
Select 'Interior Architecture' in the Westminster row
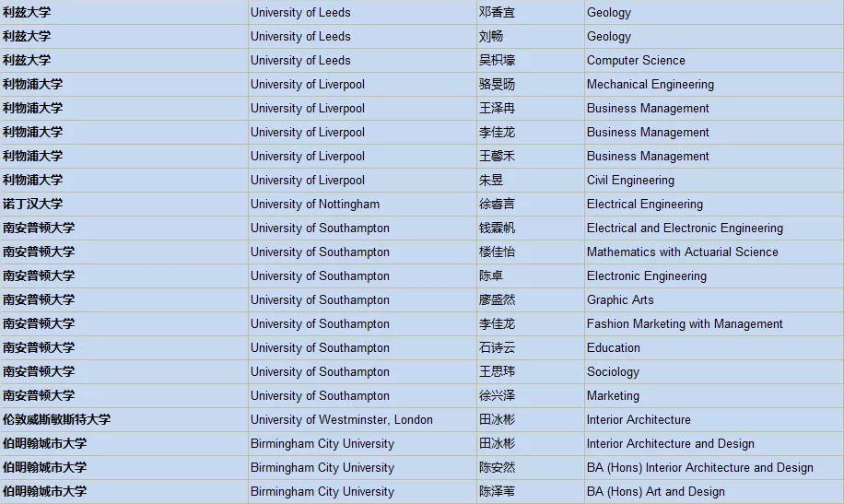coord(639,419)
